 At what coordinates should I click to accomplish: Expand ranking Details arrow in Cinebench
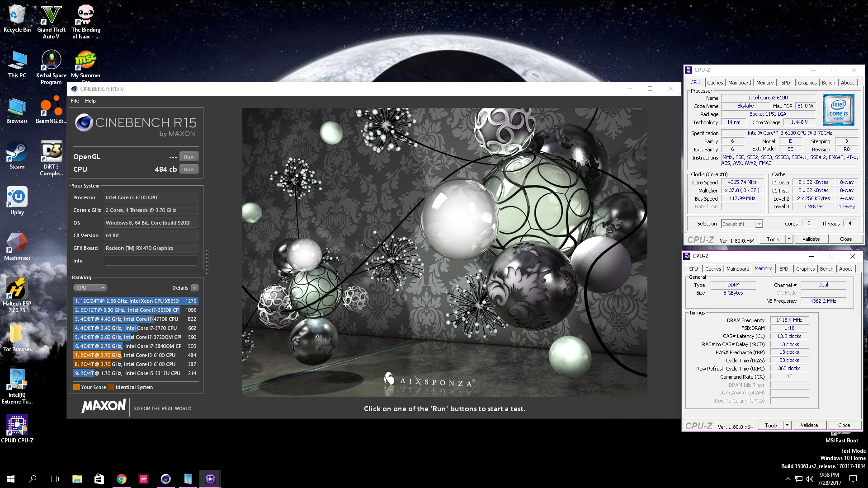click(x=194, y=288)
